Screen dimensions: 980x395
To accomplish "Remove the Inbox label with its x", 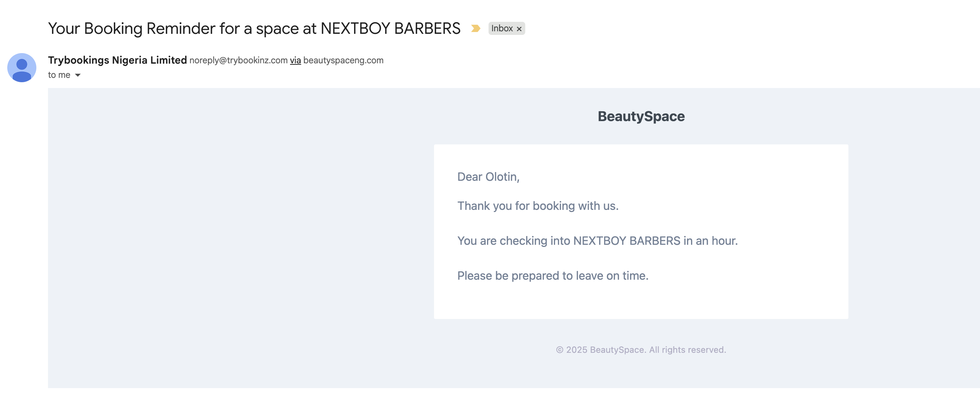I will pyautogui.click(x=519, y=29).
